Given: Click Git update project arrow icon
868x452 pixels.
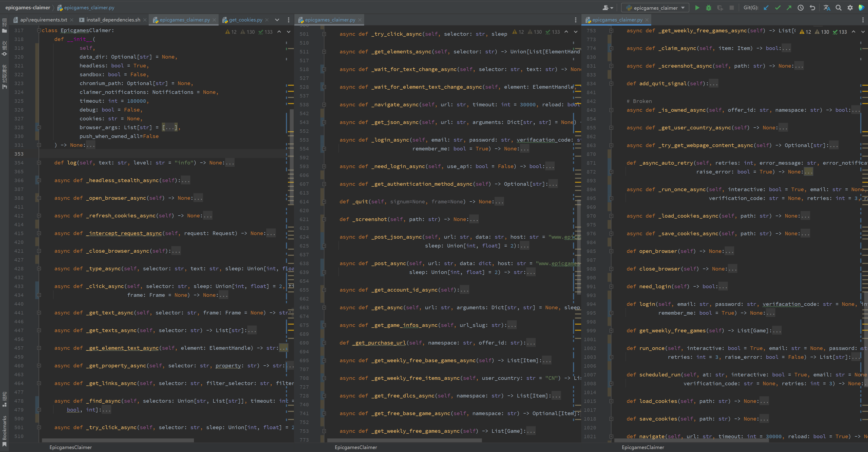Looking at the screenshot, I should point(766,8).
